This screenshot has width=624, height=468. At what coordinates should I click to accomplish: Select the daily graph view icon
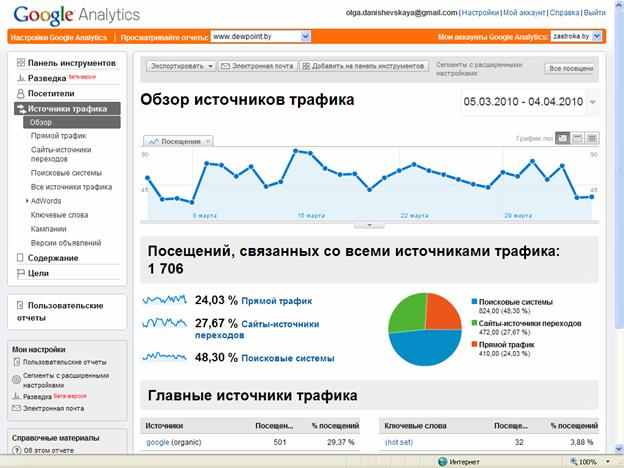(562, 138)
